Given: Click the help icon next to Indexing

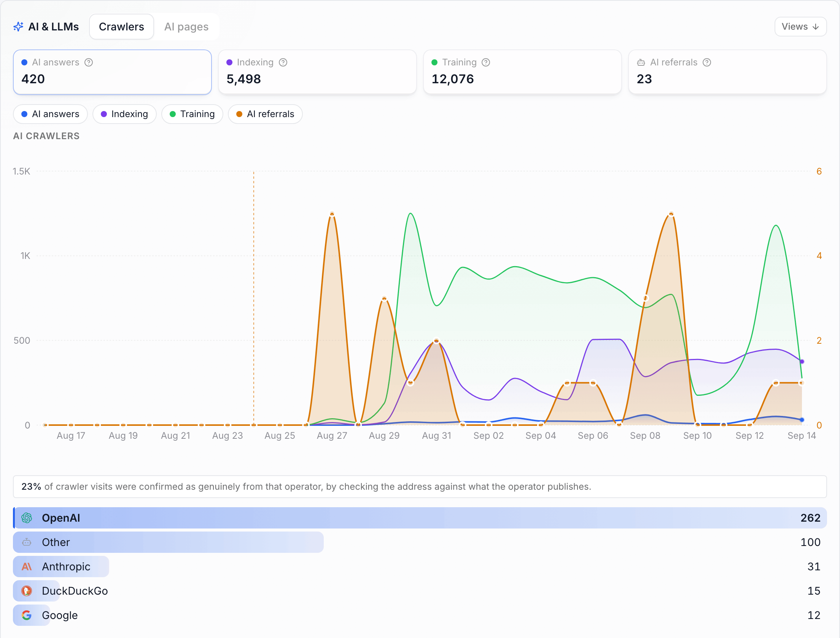Looking at the screenshot, I should [283, 62].
